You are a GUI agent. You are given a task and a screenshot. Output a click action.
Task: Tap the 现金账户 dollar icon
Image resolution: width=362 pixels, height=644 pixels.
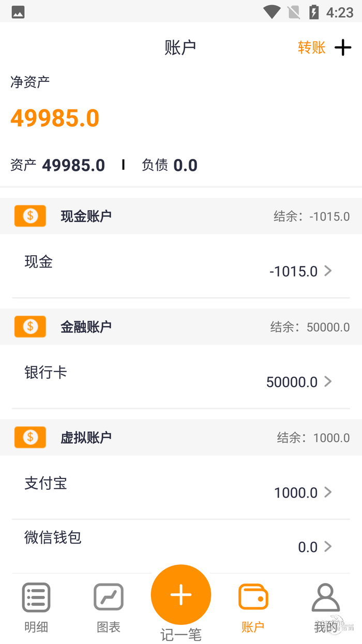(30, 216)
